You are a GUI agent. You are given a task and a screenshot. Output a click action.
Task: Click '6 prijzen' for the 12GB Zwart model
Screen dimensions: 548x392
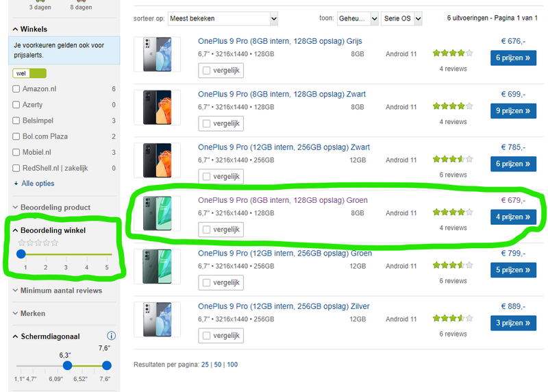pos(513,164)
